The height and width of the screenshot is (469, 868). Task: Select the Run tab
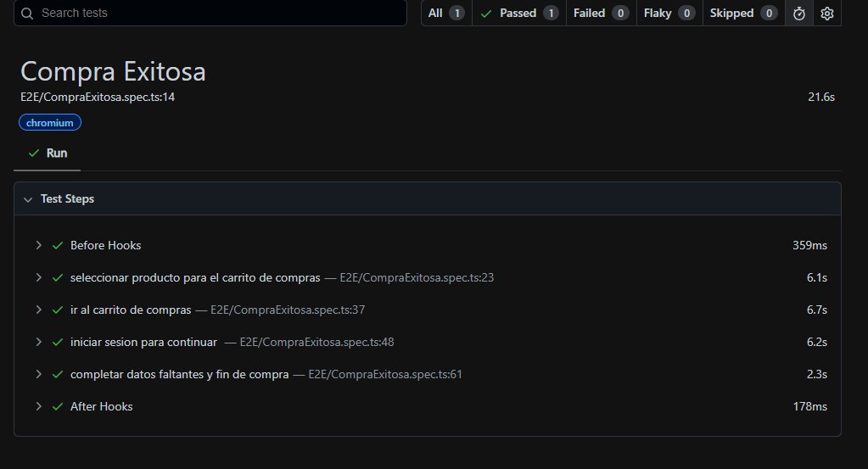click(48, 154)
